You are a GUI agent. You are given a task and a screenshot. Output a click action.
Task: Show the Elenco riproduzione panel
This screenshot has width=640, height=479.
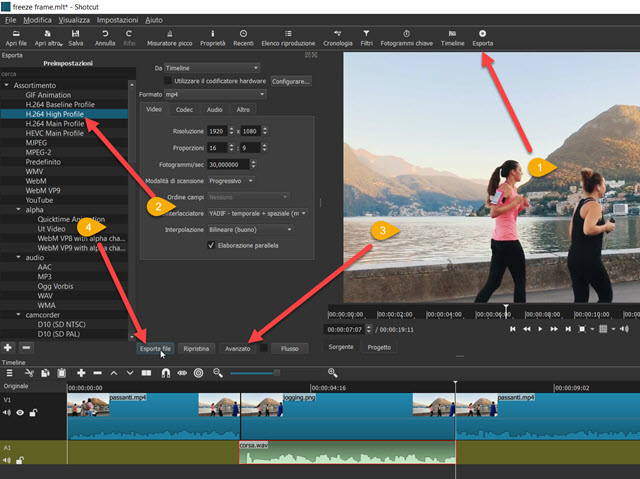point(288,38)
